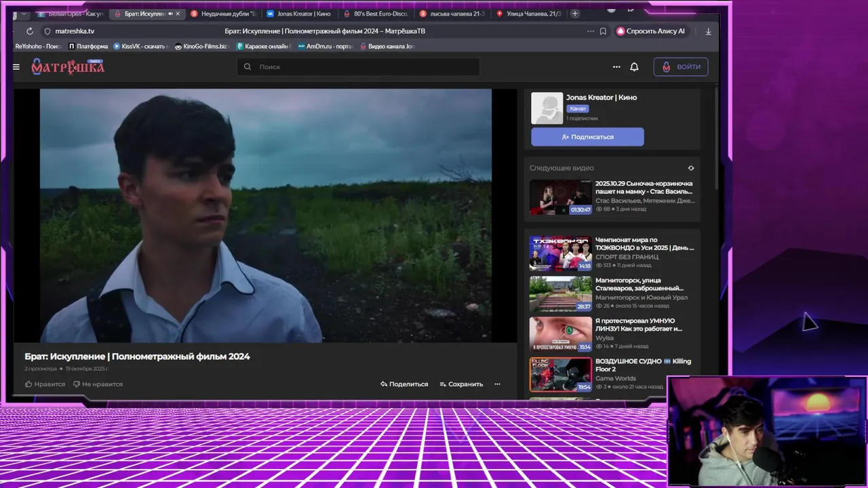
Task: Click the site info icon beside matreshka.tv
Action: pyautogui.click(x=47, y=31)
